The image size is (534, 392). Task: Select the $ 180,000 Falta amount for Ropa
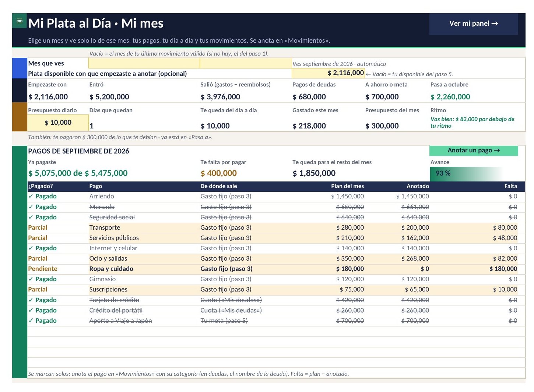[503, 269]
